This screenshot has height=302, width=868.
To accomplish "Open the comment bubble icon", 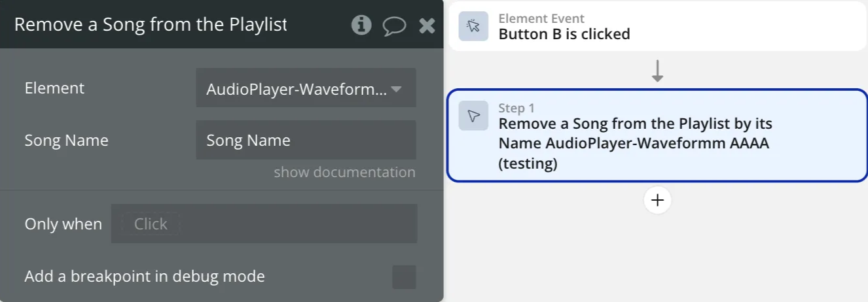I will point(394,25).
